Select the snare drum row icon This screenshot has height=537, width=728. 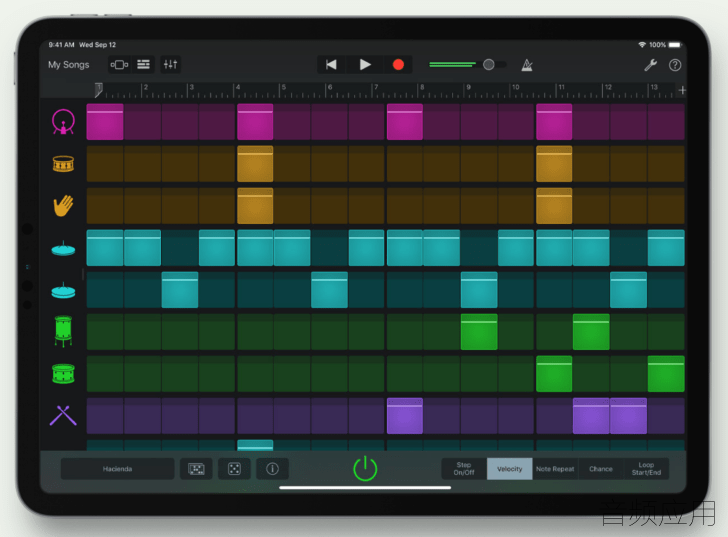point(63,164)
